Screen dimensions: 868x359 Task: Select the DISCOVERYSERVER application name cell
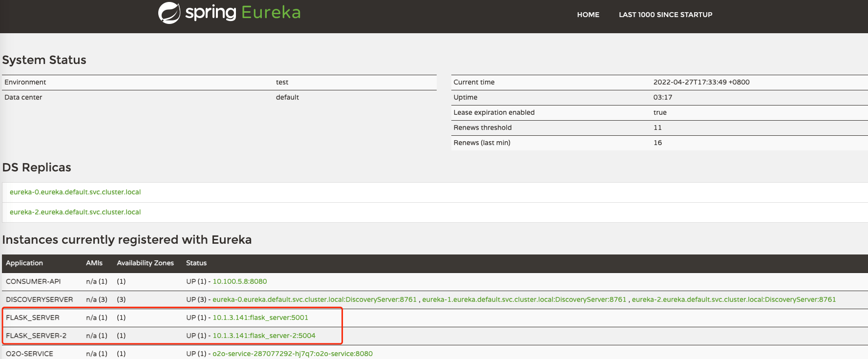39,299
